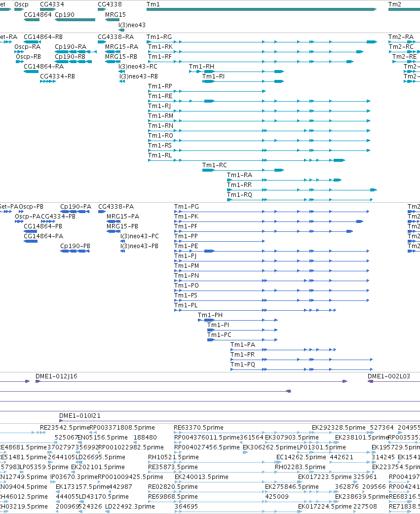The image size is (420, 514).
Task: Choose the Tm1-RO transcript label
Action: click(160, 135)
